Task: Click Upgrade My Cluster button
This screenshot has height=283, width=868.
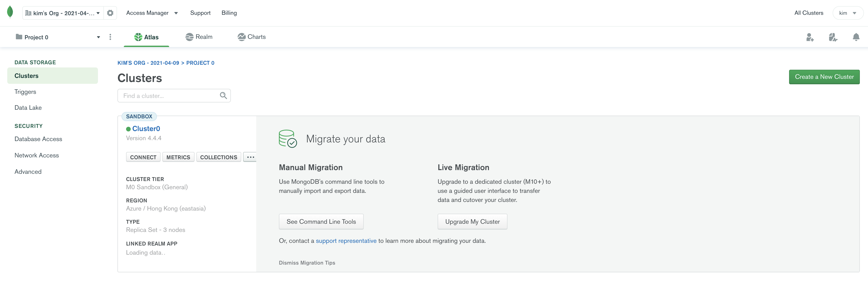Action: 472,222
